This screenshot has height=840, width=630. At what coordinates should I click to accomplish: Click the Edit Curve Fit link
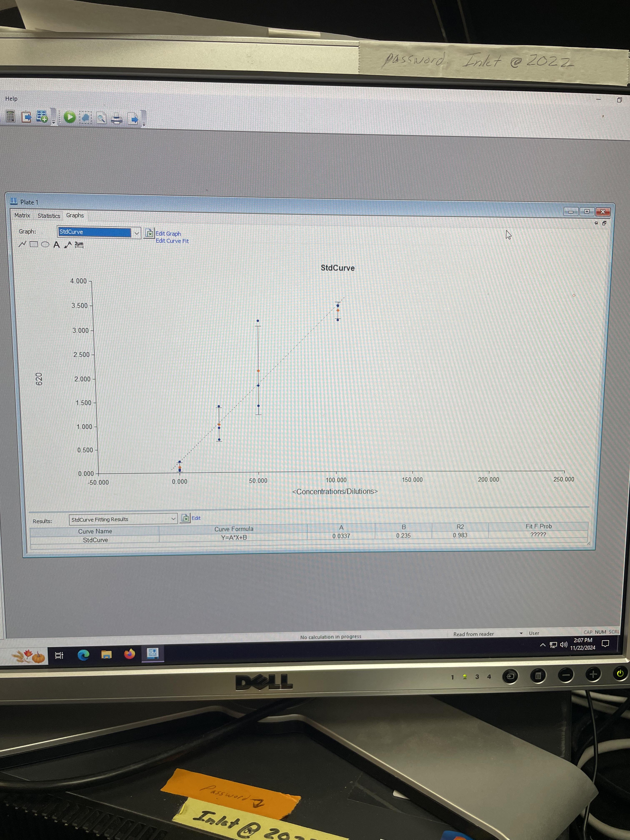click(x=172, y=241)
